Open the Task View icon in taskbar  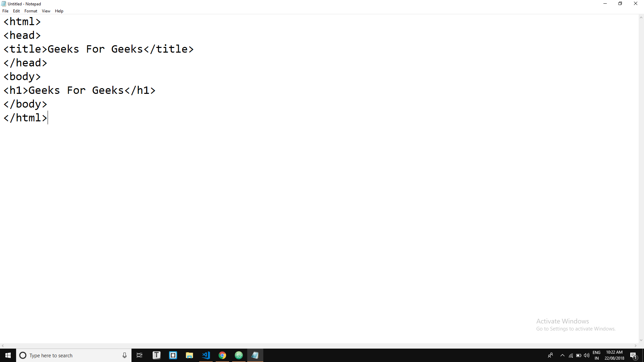pos(140,355)
